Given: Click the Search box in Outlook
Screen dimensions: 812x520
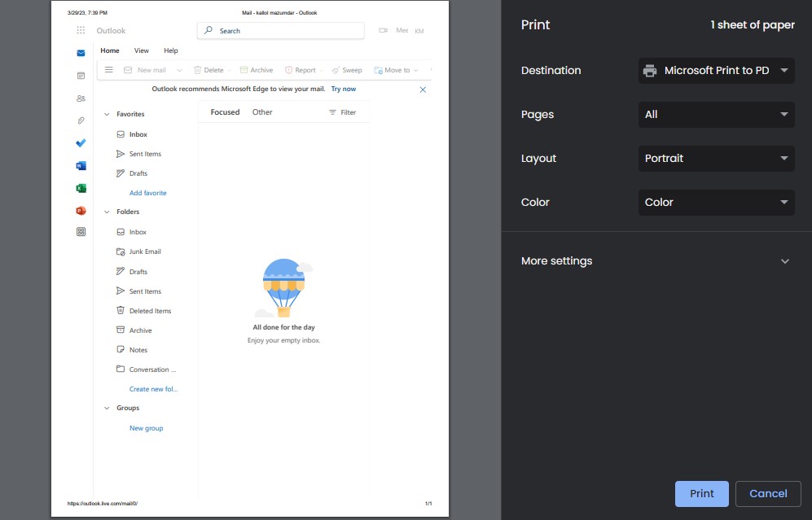Looking at the screenshot, I should (280, 31).
